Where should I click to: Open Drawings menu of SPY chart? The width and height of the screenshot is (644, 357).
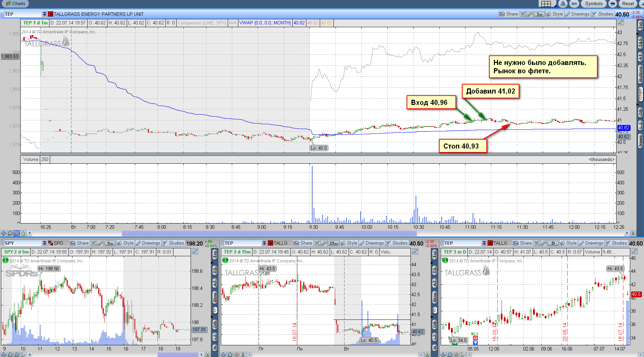(x=148, y=243)
